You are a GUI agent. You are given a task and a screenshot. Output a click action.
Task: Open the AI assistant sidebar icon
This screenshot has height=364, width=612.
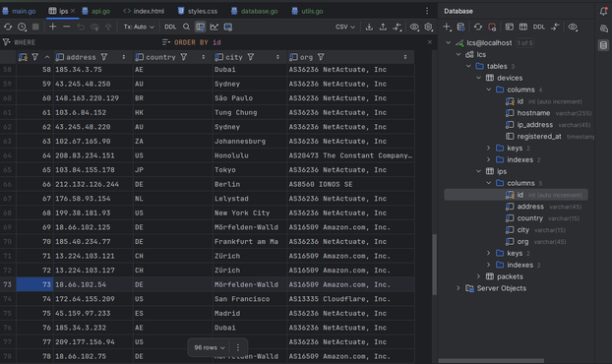(x=603, y=29)
